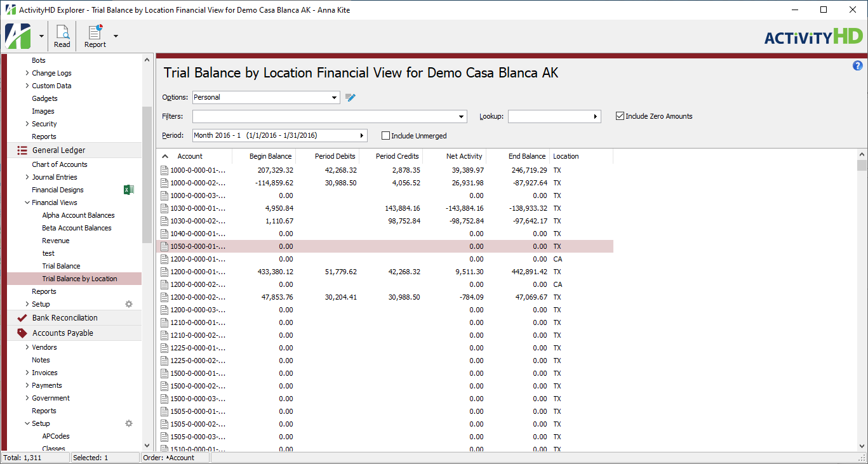Open the Setup gear icon under General Ledger

pos(129,304)
